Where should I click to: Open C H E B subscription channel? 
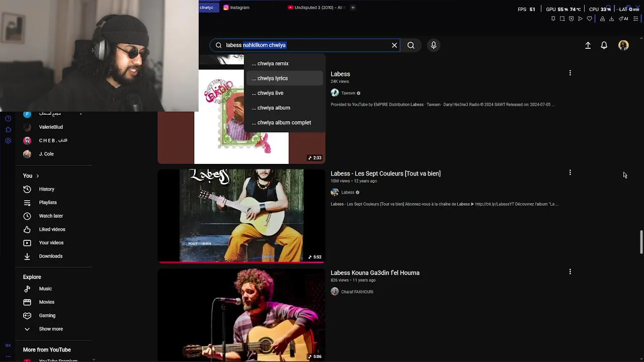click(x=54, y=140)
